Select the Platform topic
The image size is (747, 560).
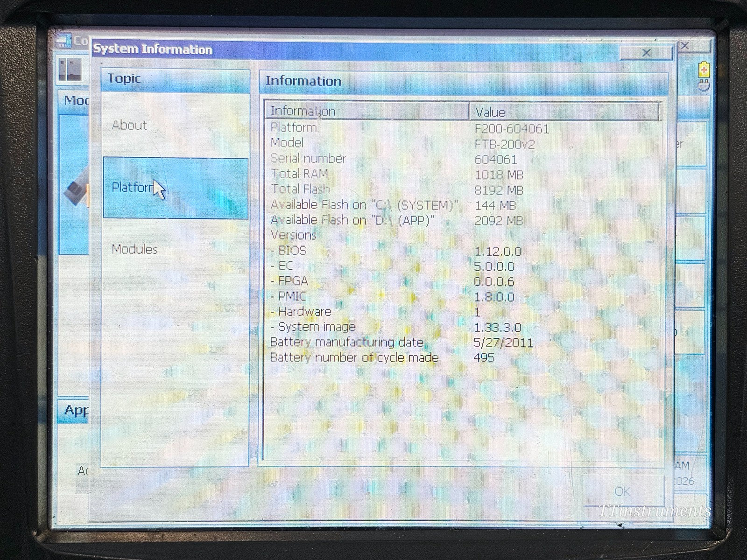click(176, 188)
